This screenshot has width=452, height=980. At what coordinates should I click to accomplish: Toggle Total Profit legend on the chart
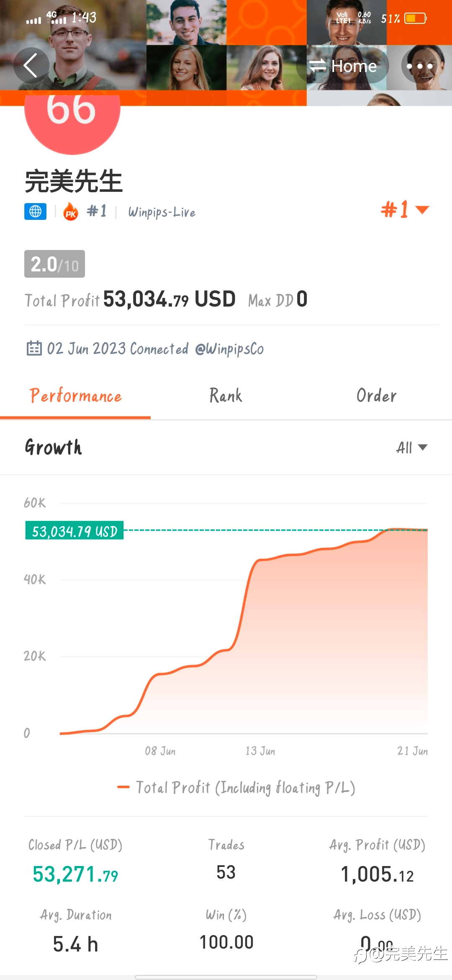pyautogui.click(x=236, y=788)
